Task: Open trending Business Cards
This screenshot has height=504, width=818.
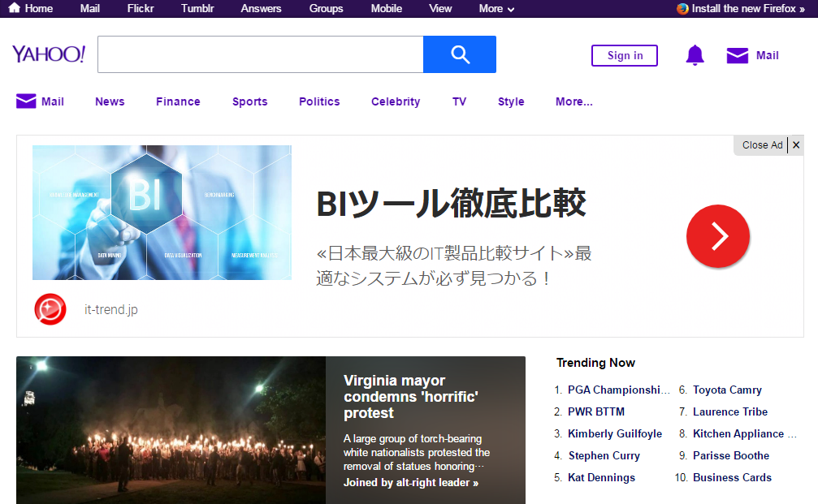Action: coord(732,477)
